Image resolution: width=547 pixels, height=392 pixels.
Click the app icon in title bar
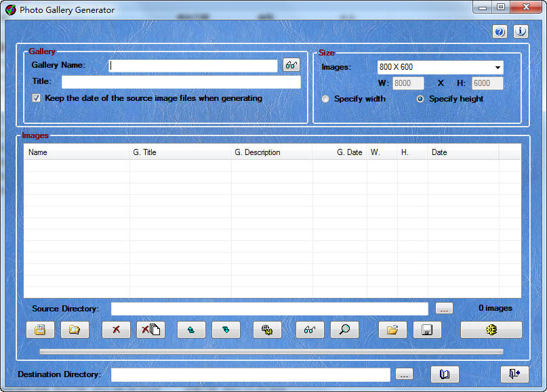[11, 9]
